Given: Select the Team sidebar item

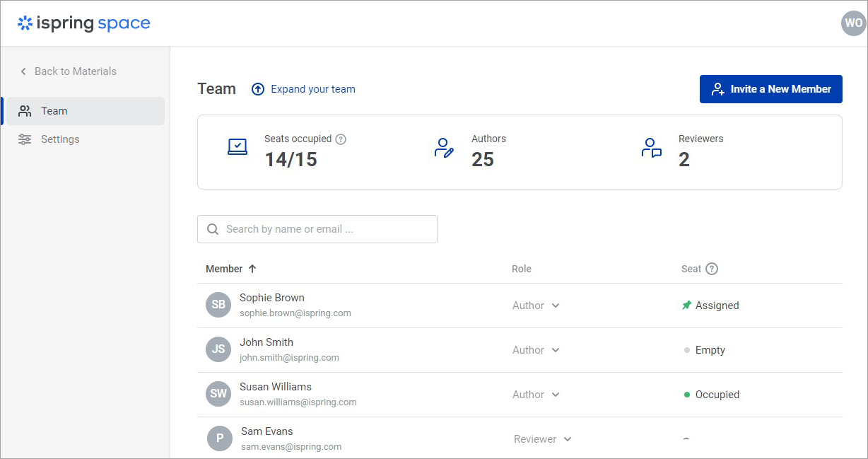Looking at the screenshot, I should coord(85,111).
